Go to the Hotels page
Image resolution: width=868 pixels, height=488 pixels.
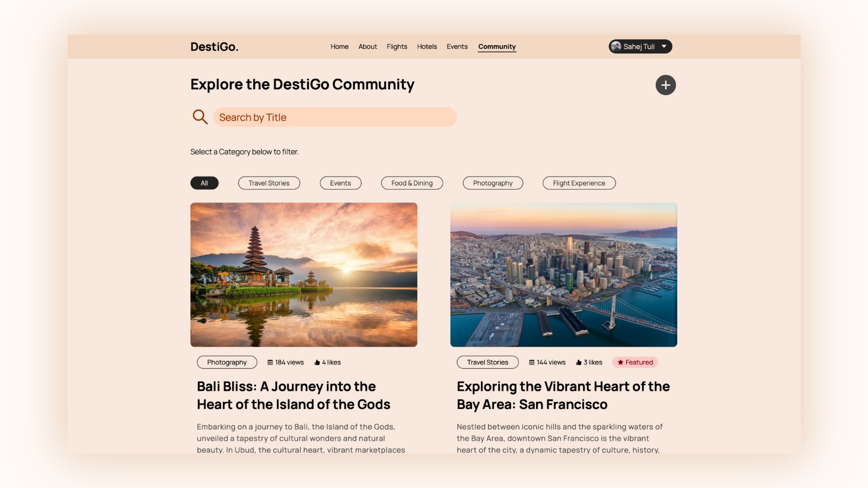(427, 47)
